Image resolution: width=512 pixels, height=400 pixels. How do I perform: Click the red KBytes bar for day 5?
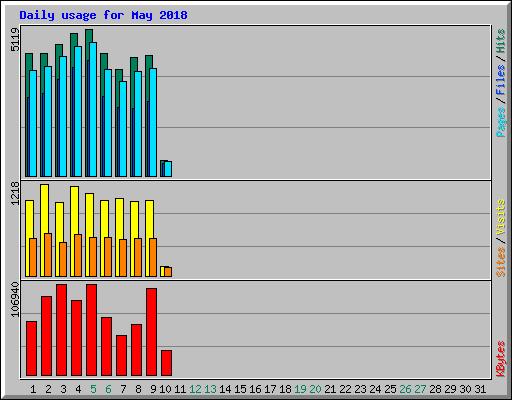(x=91, y=330)
